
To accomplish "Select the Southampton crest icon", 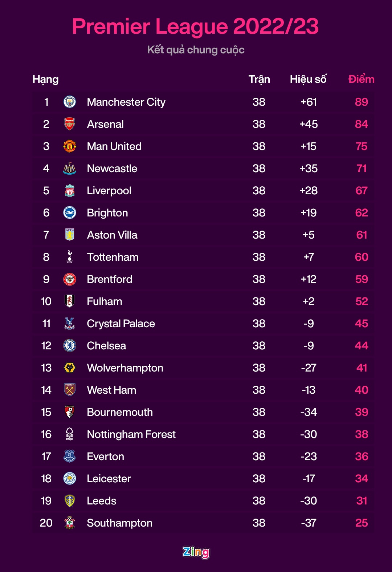I will (70, 523).
